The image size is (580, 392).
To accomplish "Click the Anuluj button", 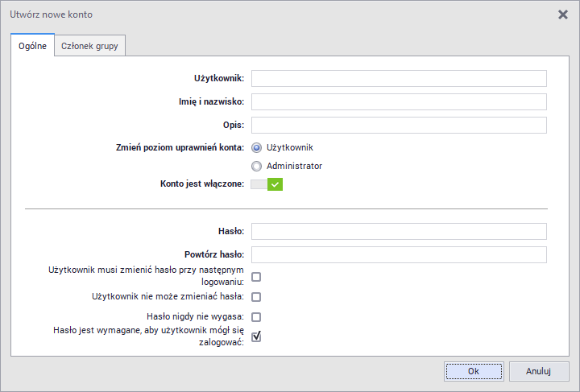I will [x=538, y=371].
